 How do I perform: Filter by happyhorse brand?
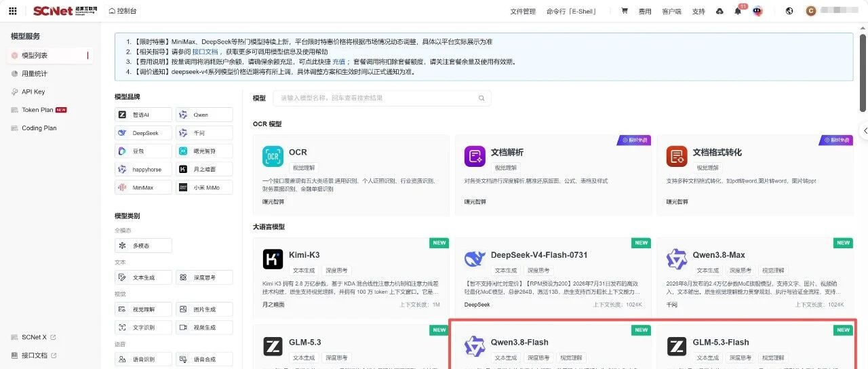tap(143, 169)
